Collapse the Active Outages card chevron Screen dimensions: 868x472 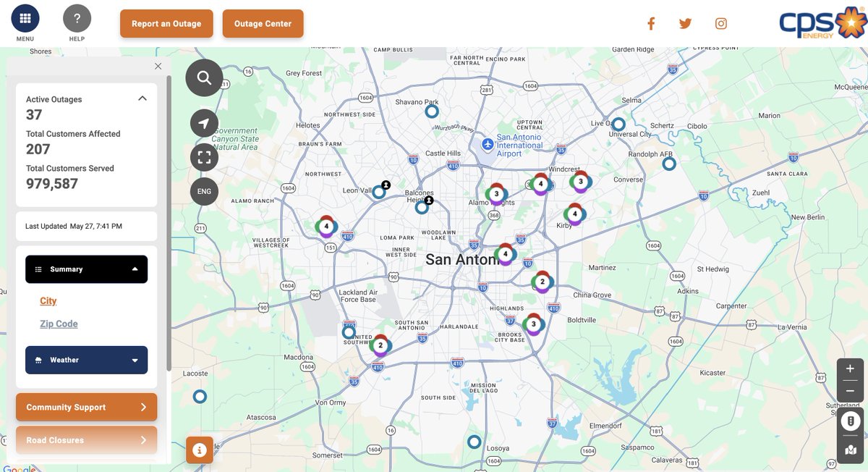click(142, 98)
